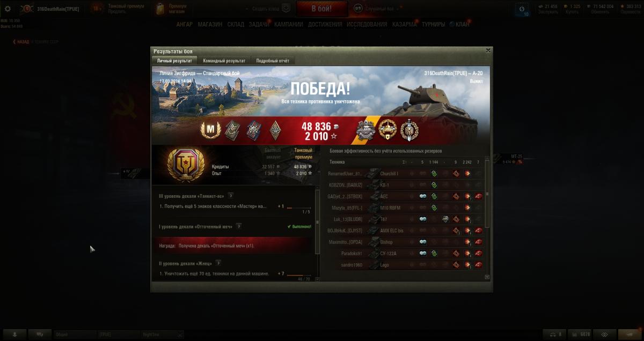Click the scroll-down arrow of vehicle list
644x341 pixels.
pos(487,277)
